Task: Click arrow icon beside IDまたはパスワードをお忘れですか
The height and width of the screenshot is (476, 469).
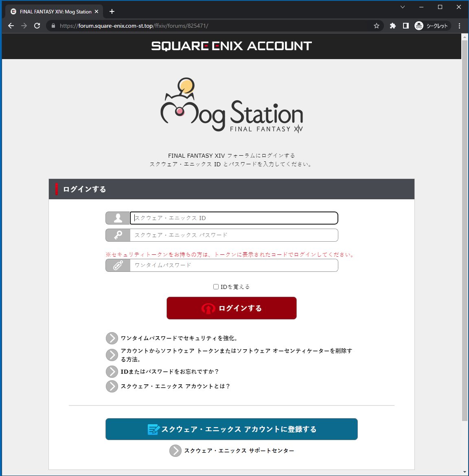Action: click(112, 372)
